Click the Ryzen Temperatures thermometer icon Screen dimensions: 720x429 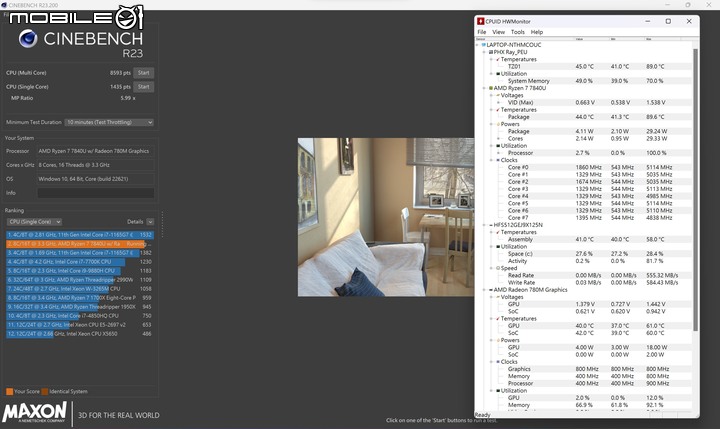coord(498,110)
